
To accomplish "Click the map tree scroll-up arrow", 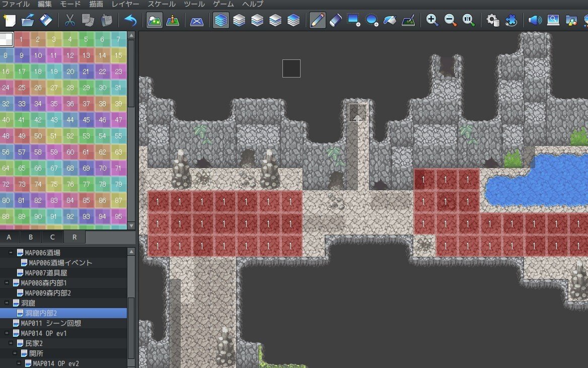I will click(x=131, y=252).
